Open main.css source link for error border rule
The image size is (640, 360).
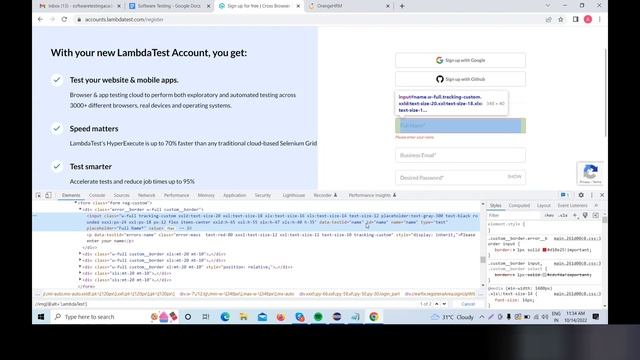(577, 238)
